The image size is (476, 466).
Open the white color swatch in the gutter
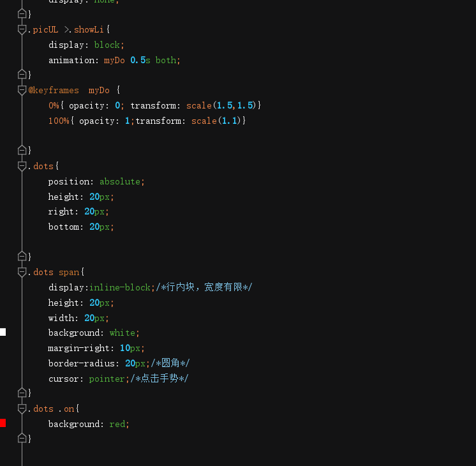(3, 332)
